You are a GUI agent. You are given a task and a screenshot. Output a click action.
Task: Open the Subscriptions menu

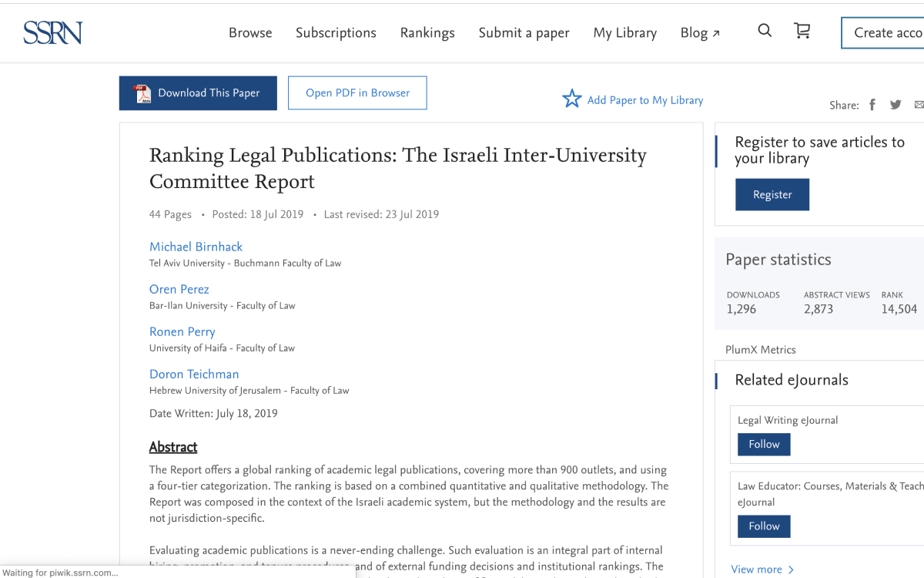click(336, 32)
